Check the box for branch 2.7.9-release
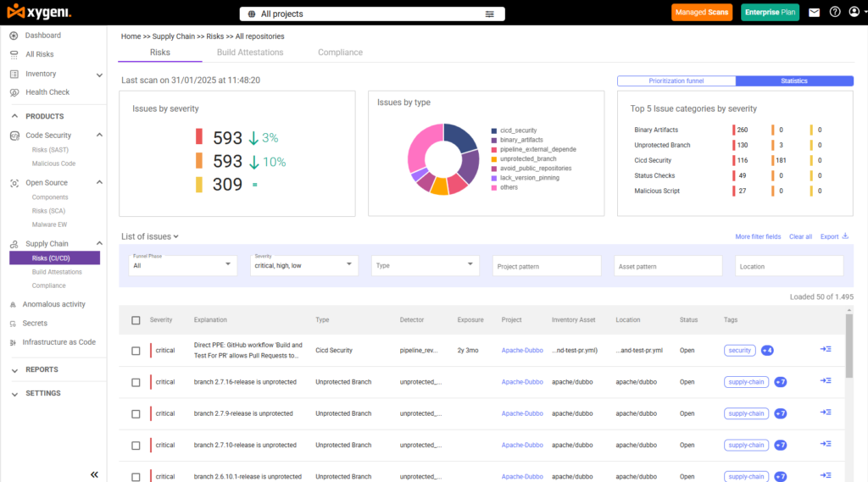Screen dimensions: 868x482 [136, 414]
